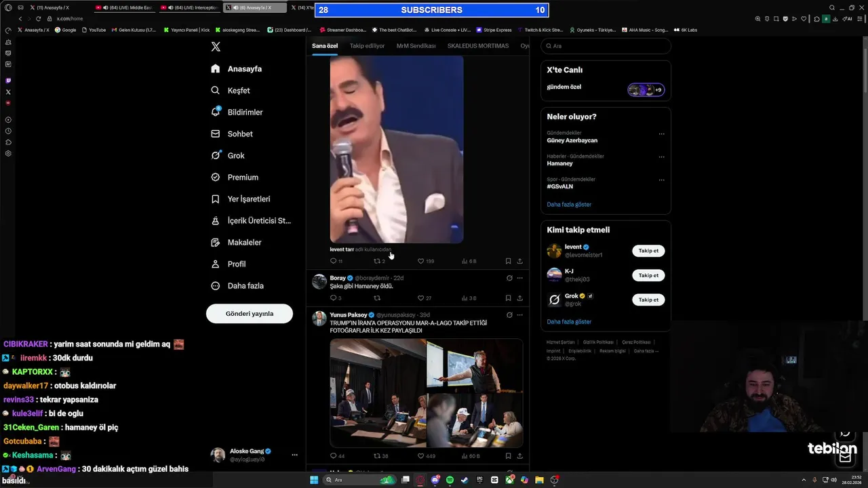The image size is (868, 488).
Task: Open Profil page
Action: (x=229, y=264)
